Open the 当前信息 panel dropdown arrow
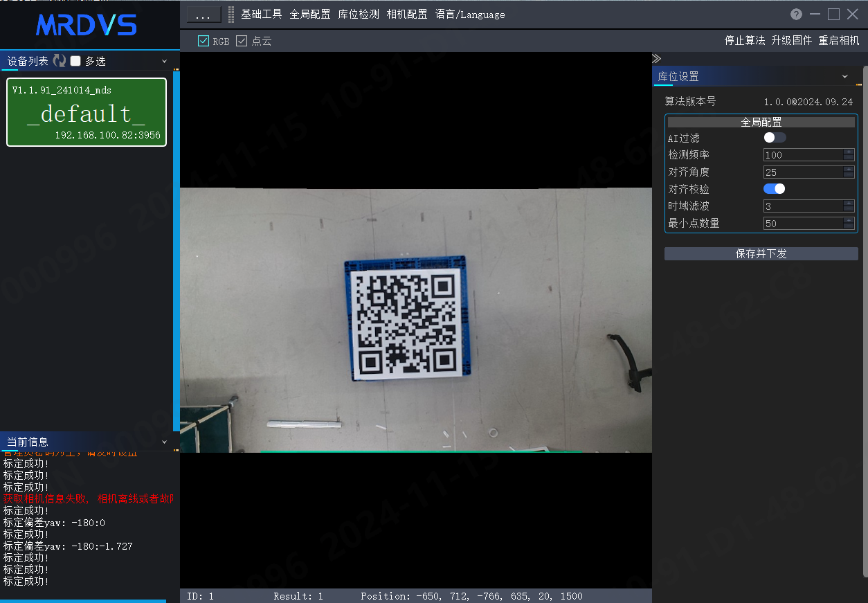 [x=165, y=442]
